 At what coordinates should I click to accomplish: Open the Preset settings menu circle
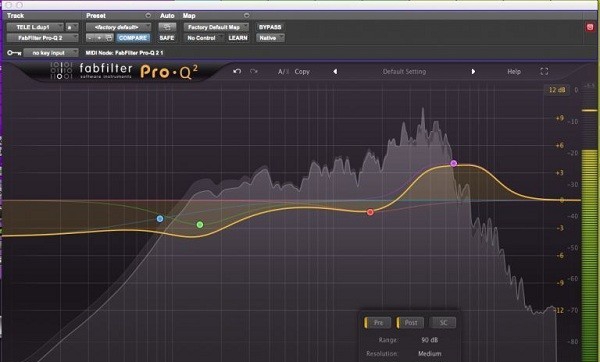(148, 16)
